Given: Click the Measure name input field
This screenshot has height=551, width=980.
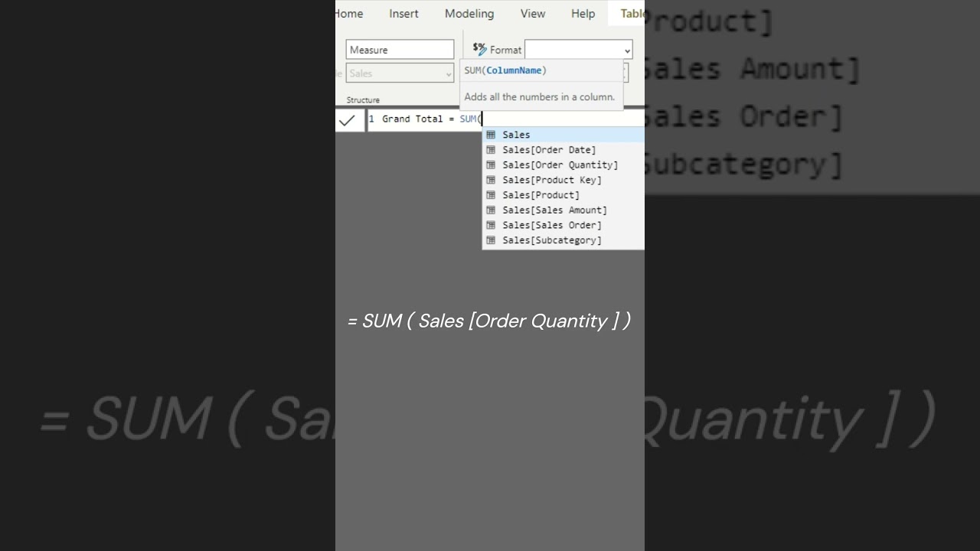Looking at the screenshot, I should pyautogui.click(x=400, y=50).
